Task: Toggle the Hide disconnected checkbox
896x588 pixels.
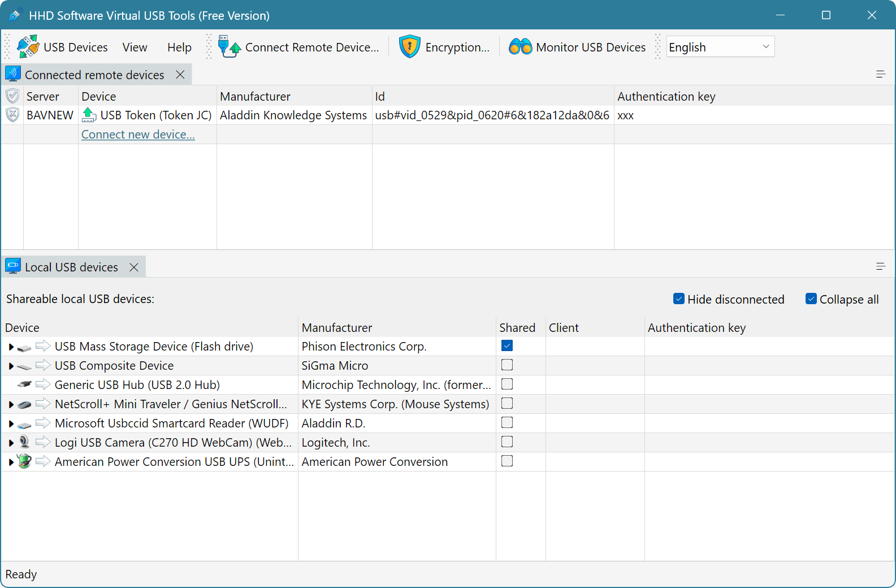Action: coord(679,299)
